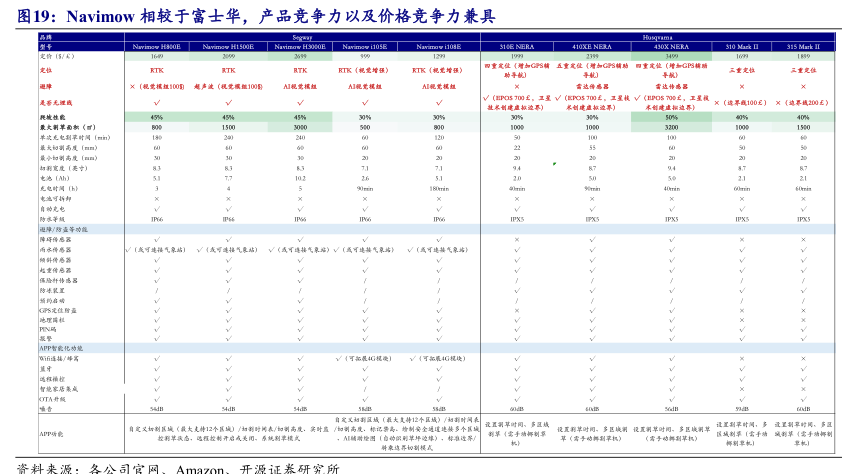Click the cross for 315 Mark II 障碍传感器

[x=803, y=239]
